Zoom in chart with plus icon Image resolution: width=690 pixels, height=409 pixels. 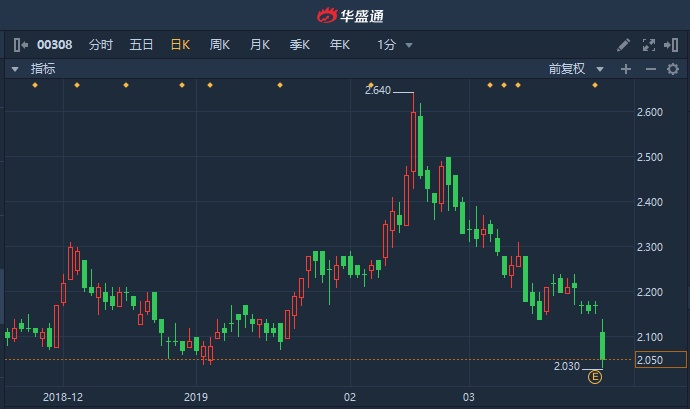click(626, 69)
